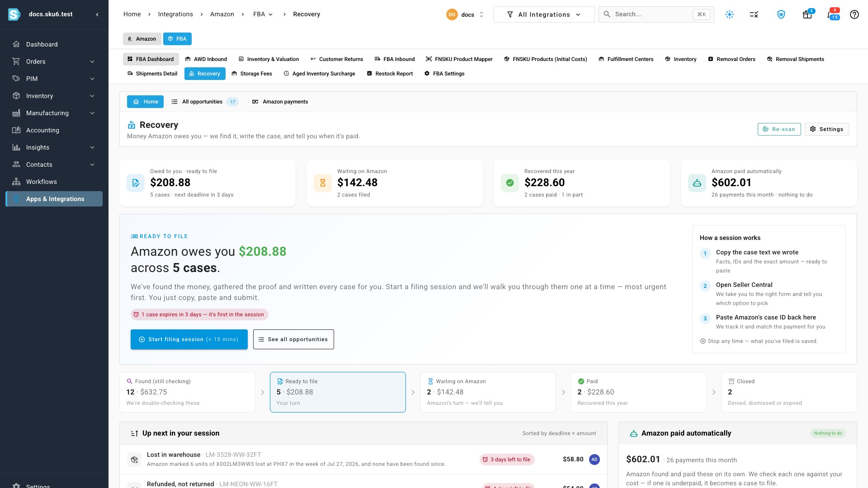
Task: Open the FBA breadcrumb dropdown
Action: [263, 14]
